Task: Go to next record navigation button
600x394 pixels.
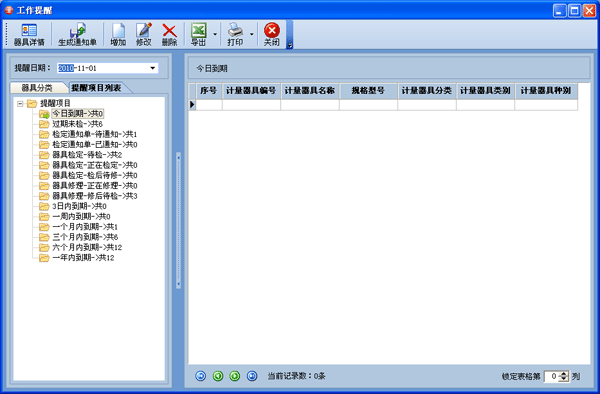Action: pos(235,376)
